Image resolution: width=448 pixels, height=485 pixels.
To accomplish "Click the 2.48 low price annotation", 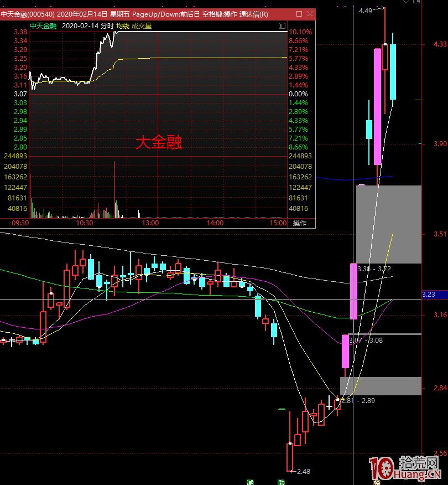I will 304,472.
